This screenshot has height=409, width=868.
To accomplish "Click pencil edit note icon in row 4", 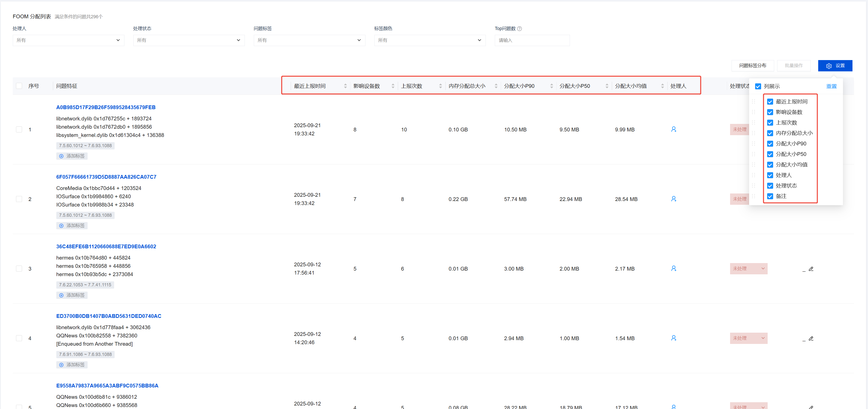I will (811, 338).
